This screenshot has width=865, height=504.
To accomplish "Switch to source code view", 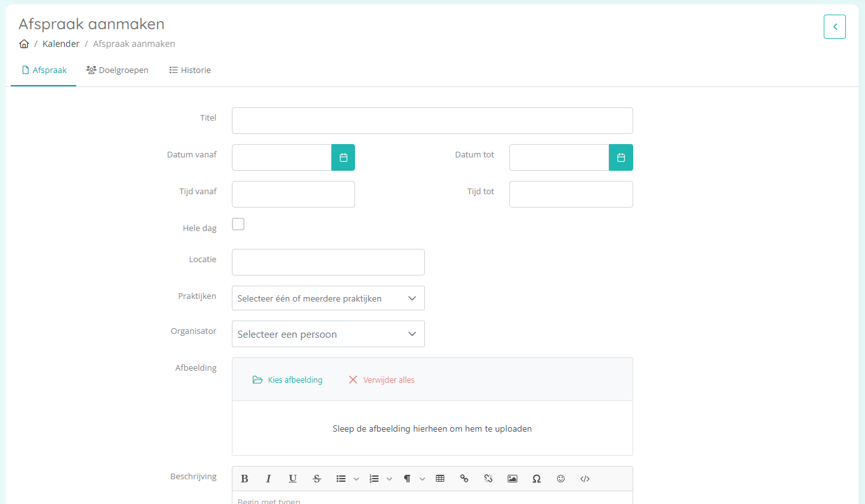I will 585,479.
